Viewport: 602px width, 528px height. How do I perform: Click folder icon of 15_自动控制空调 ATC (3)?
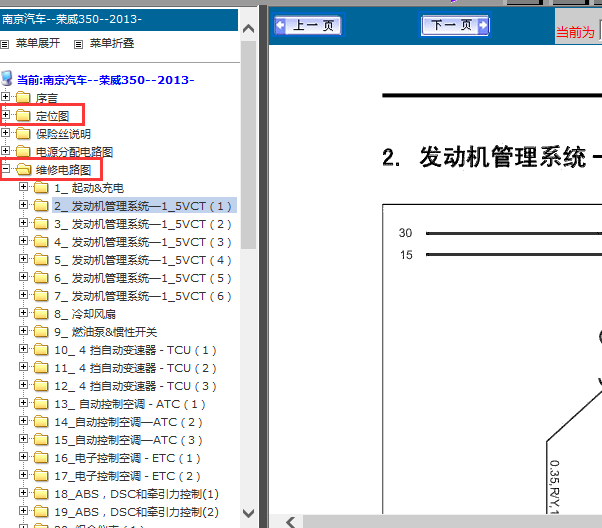coord(41,440)
